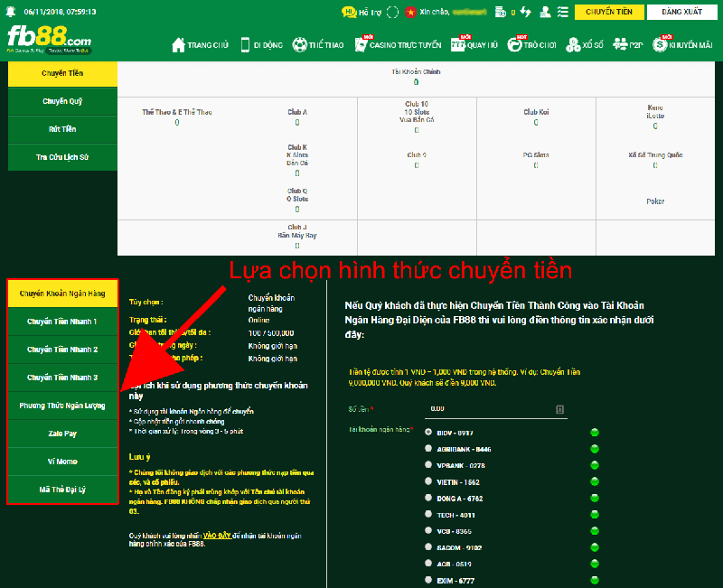Click the user profile icon in header

545,12
